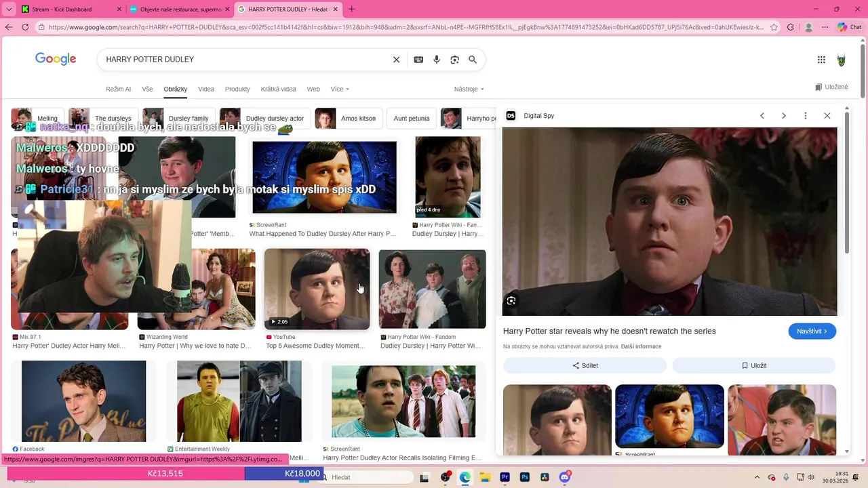Open the Entertainment Weekly result thumbnail
The height and width of the screenshot is (488, 868).
pos(239,401)
